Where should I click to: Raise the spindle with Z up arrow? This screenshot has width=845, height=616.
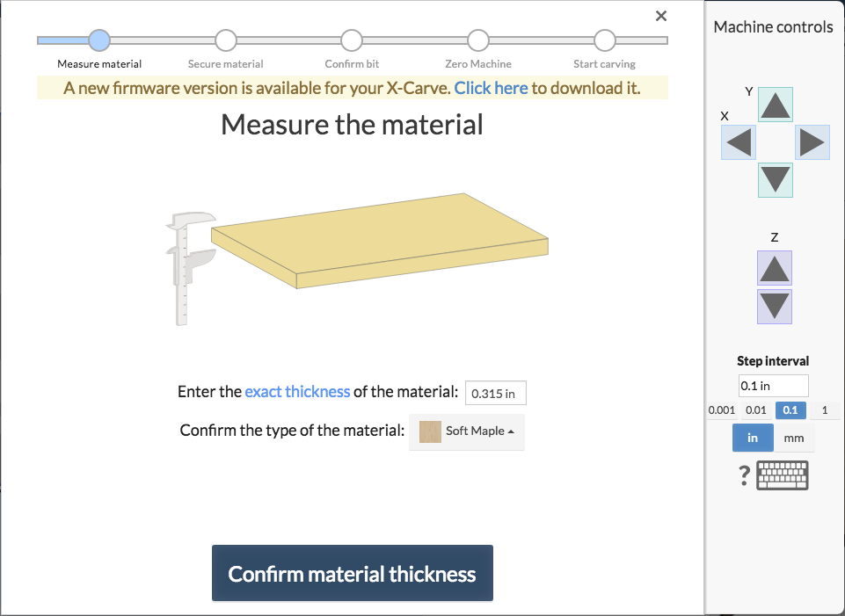coord(774,268)
